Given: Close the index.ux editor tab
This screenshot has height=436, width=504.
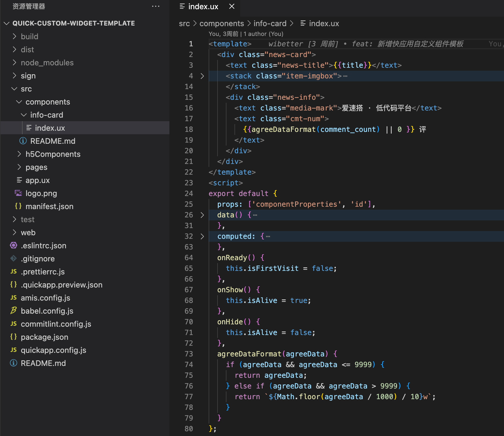Looking at the screenshot, I should click(232, 6).
